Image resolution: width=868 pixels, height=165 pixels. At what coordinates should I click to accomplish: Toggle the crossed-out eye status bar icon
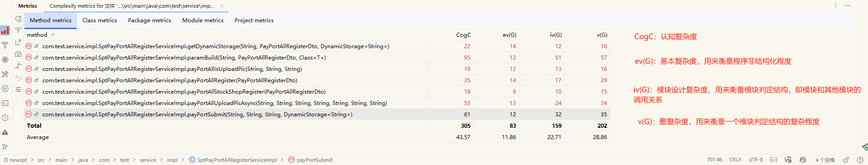point(803,160)
